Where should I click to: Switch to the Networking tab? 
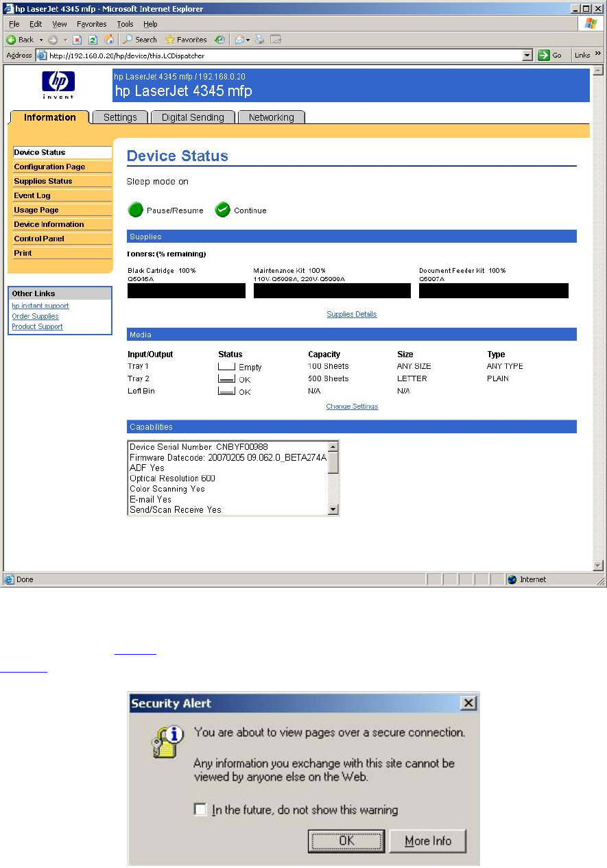click(271, 117)
